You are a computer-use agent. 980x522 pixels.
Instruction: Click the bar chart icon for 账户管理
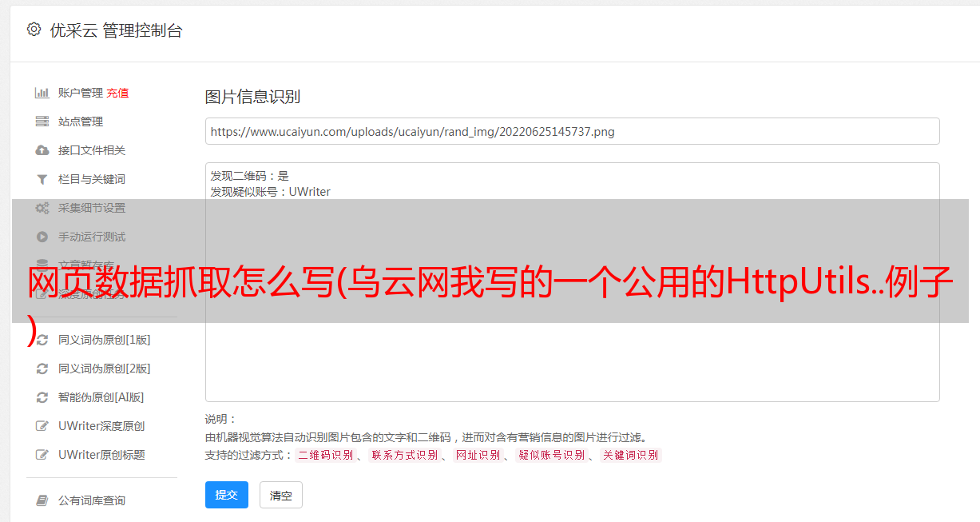tap(42, 93)
